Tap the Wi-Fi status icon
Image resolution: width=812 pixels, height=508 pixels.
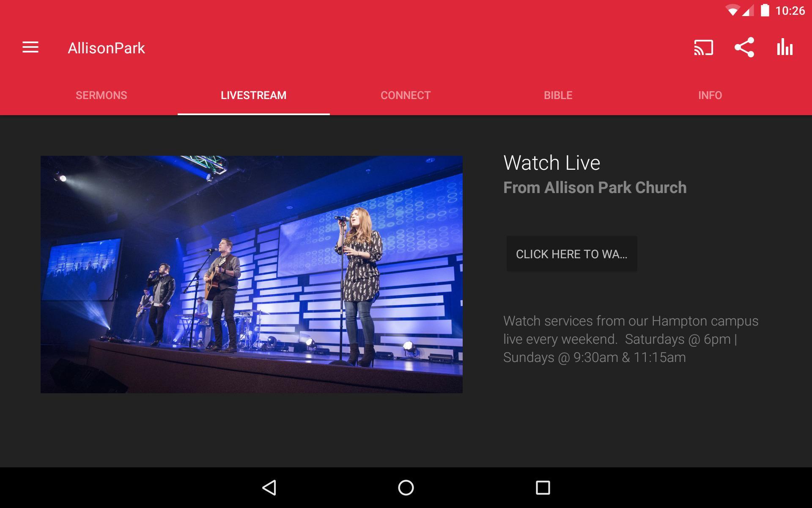tap(732, 11)
